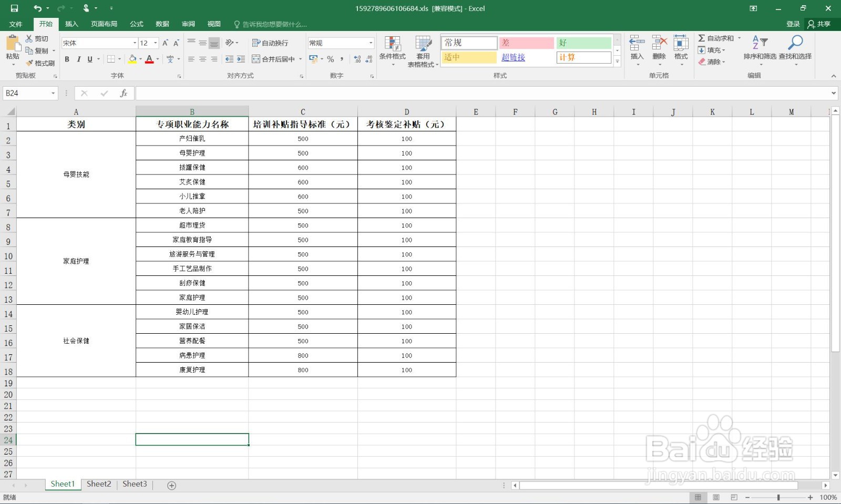Align text right icon
The height and width of the screenshot is (504, 841).
click(214, 59)
